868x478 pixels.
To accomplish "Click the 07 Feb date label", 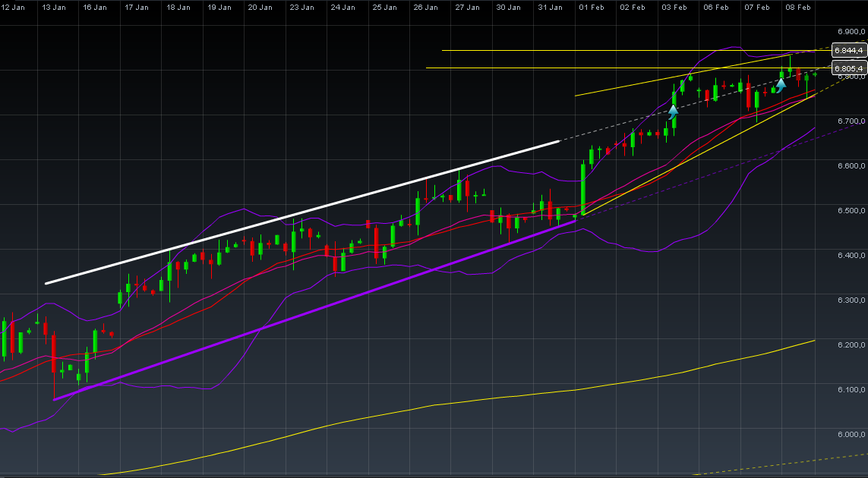I will [756, 7].
